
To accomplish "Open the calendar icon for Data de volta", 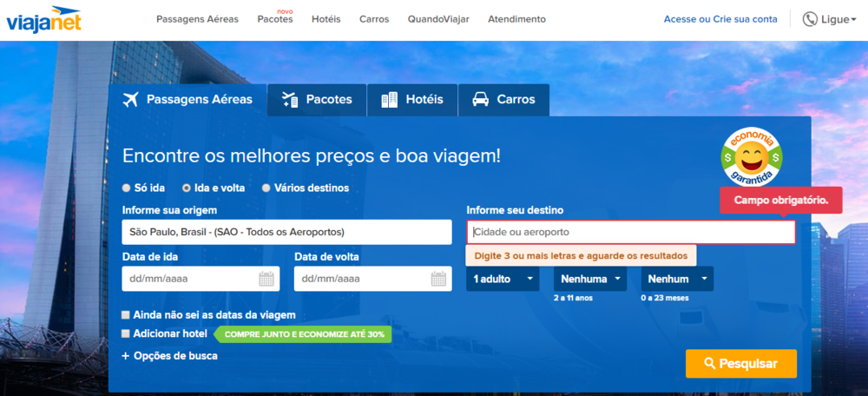I will 438,279.
